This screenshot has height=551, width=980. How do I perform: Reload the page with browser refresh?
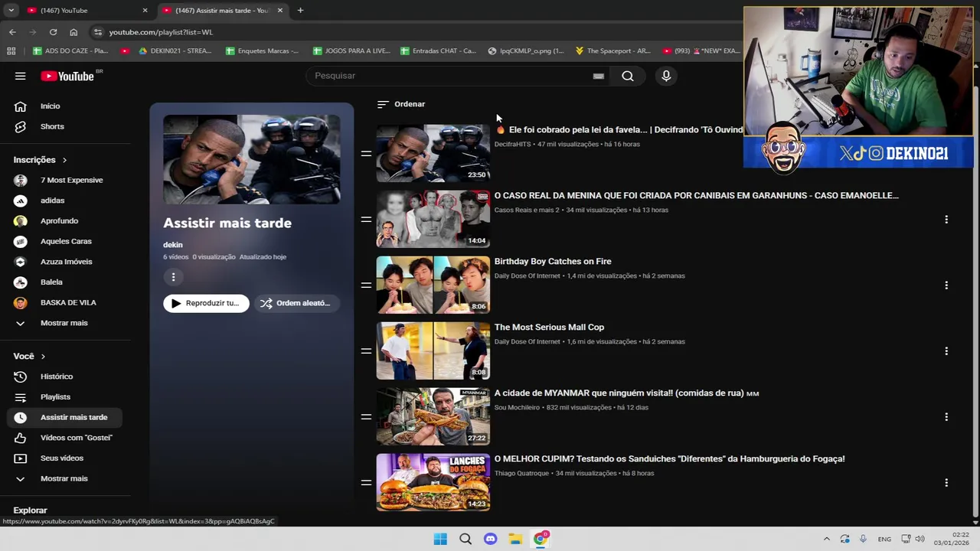[53, 32]
